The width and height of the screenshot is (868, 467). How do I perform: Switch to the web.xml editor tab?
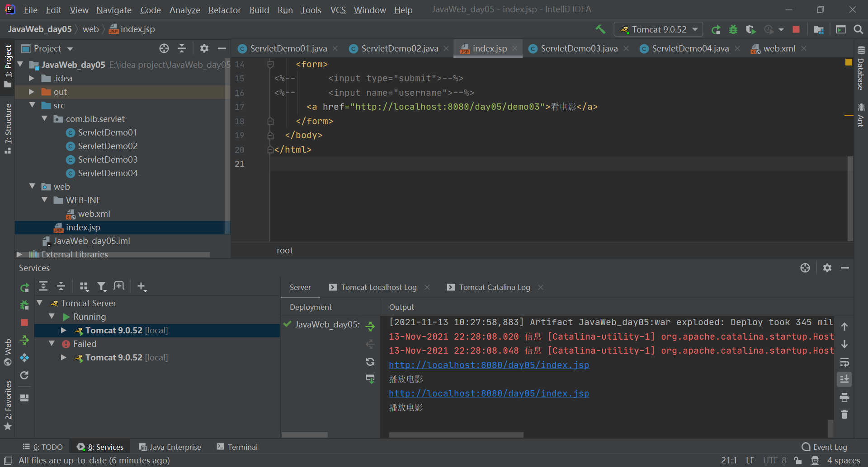pos(779,48)
